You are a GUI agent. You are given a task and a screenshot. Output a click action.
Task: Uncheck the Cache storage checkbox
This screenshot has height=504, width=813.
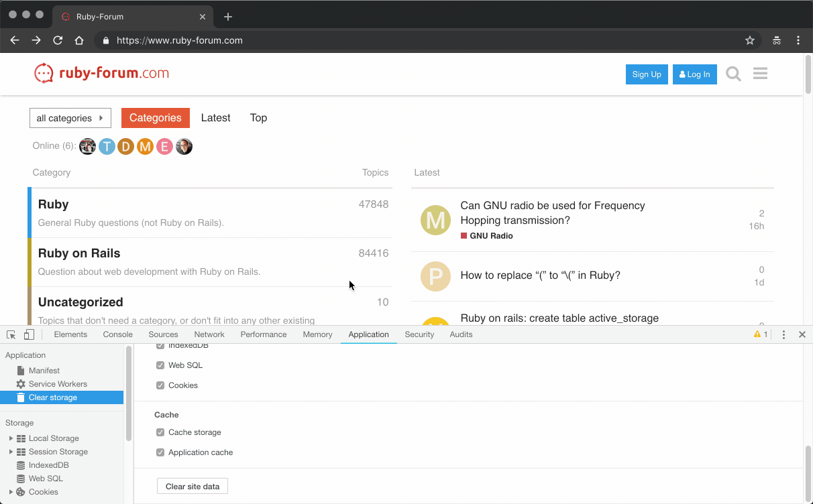tap(160, 432)
